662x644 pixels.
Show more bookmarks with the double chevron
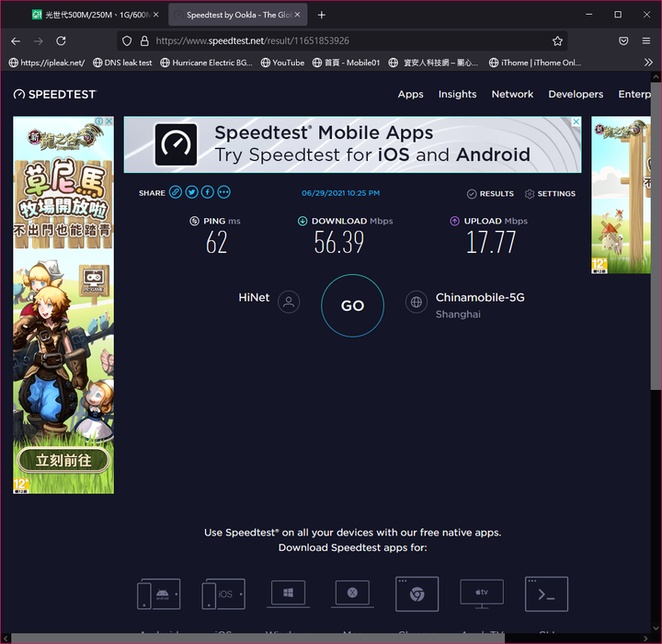pyautogui.click(x=648, y=63)
